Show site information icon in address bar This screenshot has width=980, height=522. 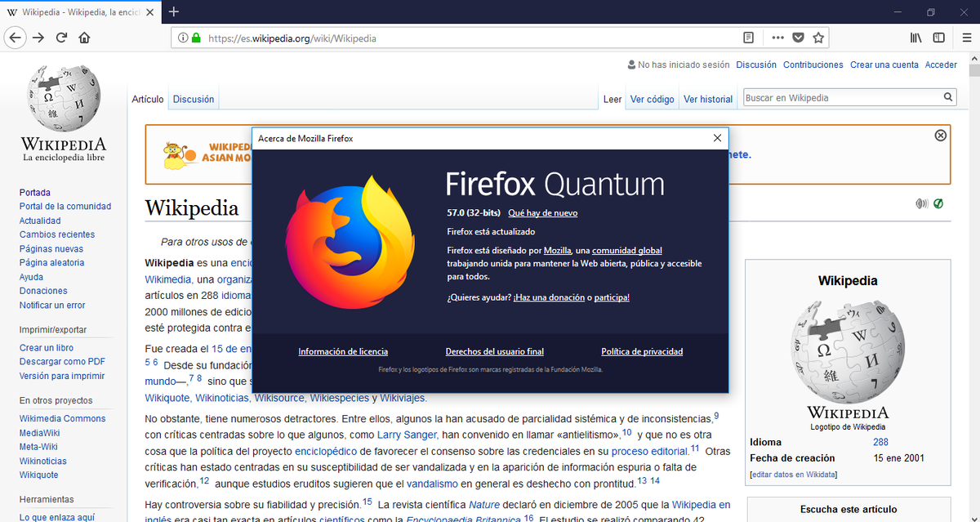coord(183,38)
